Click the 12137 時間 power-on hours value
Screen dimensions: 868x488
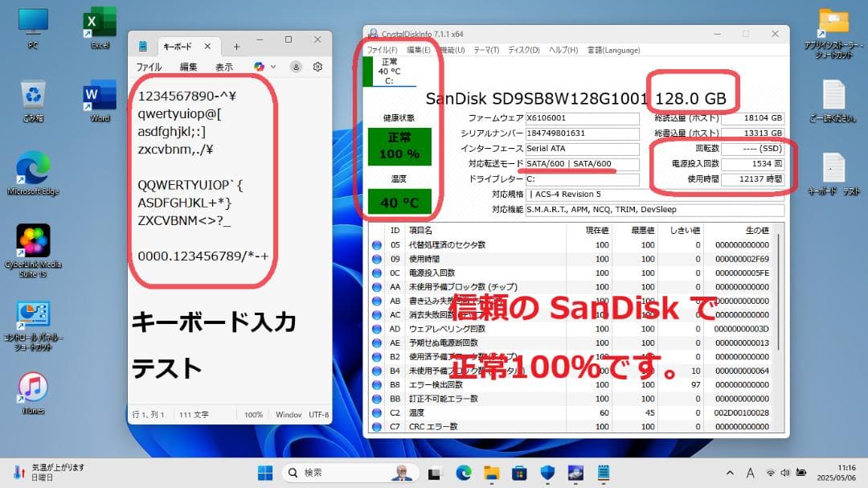753,179
